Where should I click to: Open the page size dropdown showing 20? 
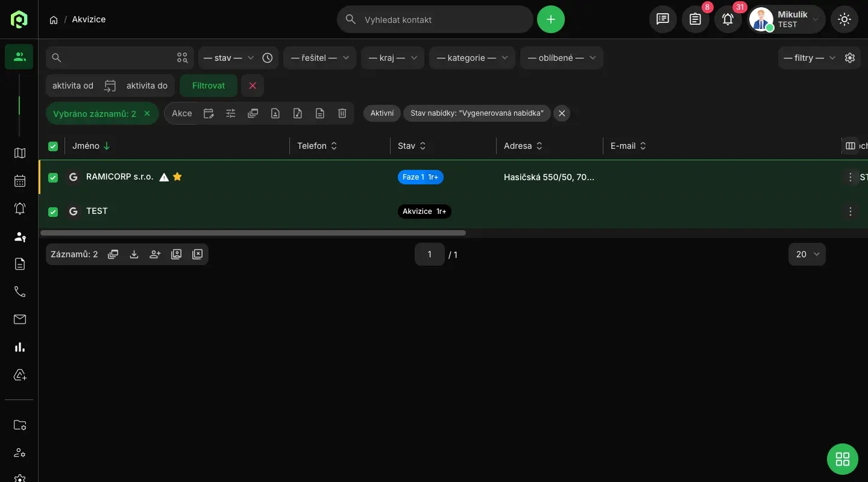(x=807, y=254)
